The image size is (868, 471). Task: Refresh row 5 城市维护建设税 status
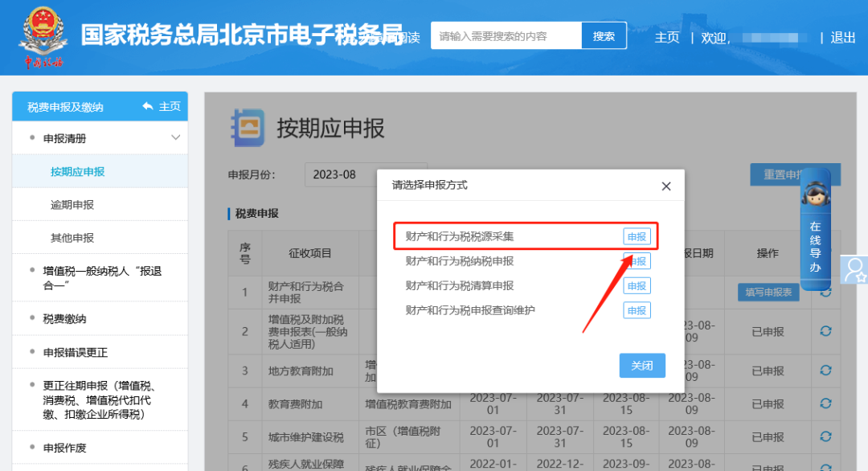[x=825, y=436]
